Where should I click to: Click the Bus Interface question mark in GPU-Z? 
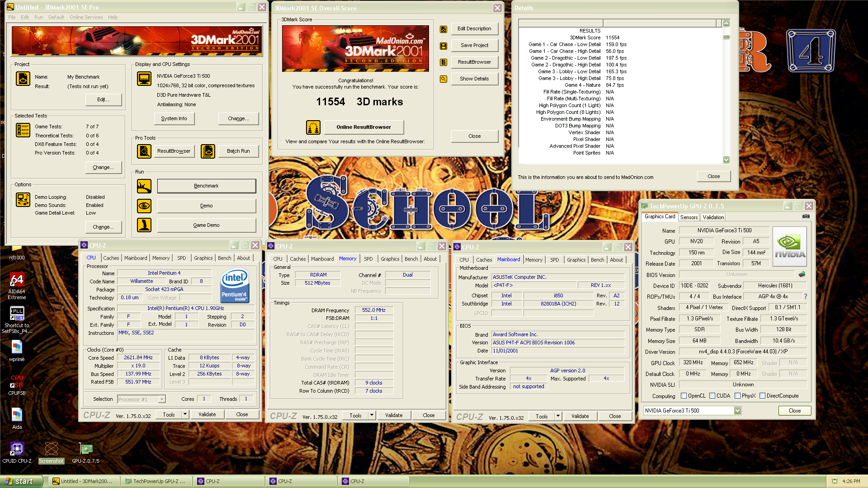[805, 296]
